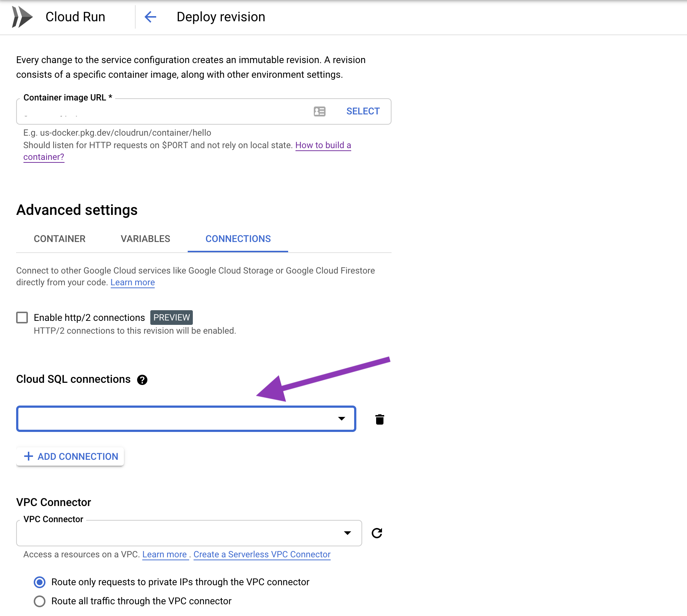Open the Variables tab
This screenshot has width=687, height=616.
145,239
